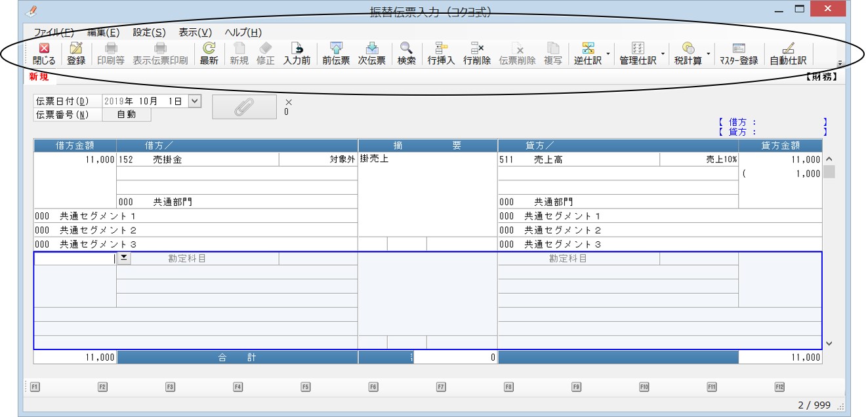Click the 自動仕訳 auto journal icon

click(x=788, y=54)
